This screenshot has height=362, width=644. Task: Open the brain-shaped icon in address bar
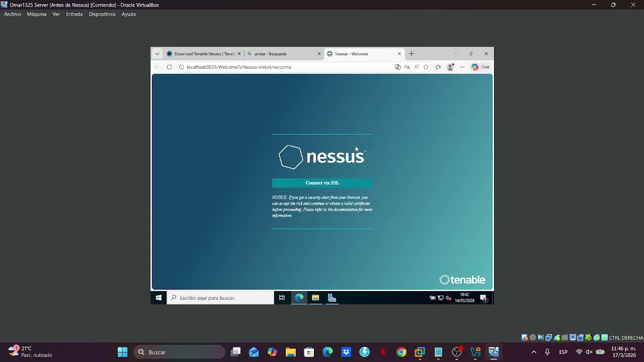pyautogui.click(x=397, y=67)
